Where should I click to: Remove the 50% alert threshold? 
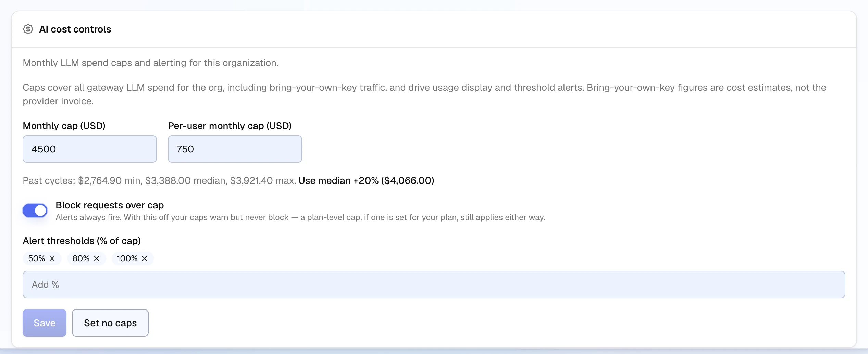pyautogui.click(x=52, y=258)
